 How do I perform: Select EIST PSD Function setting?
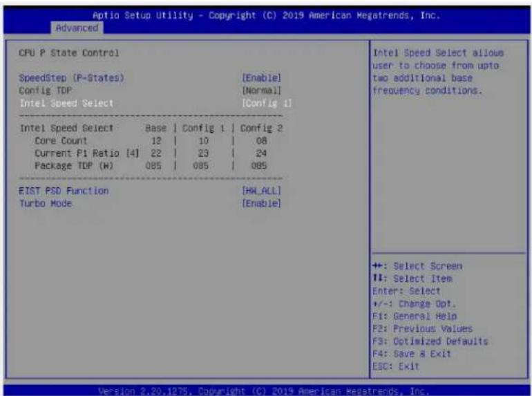pos(64,191)
